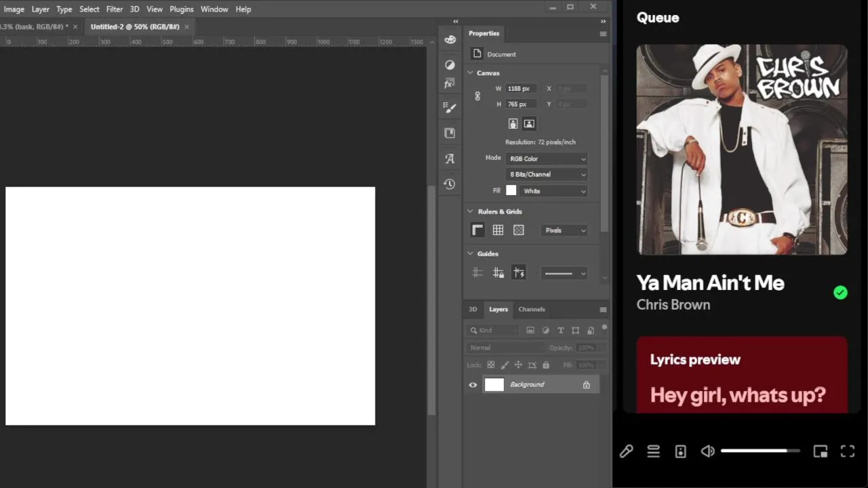868x488 pixels.
Task: Collapse the Canvas section
Action: tap(470, 73)
